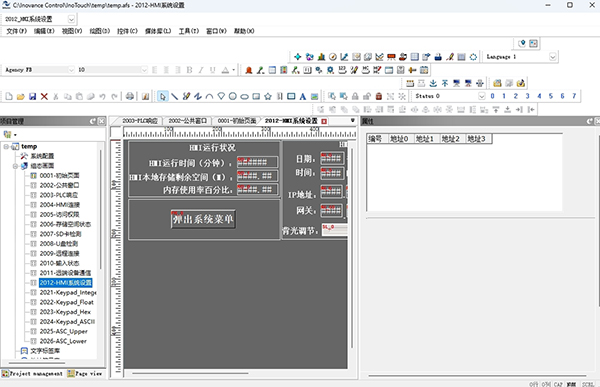Image resolution: width=600 pixels, height=387 pixels.
Task: Select the Circle drawing tool
Action: click(233, 96)
